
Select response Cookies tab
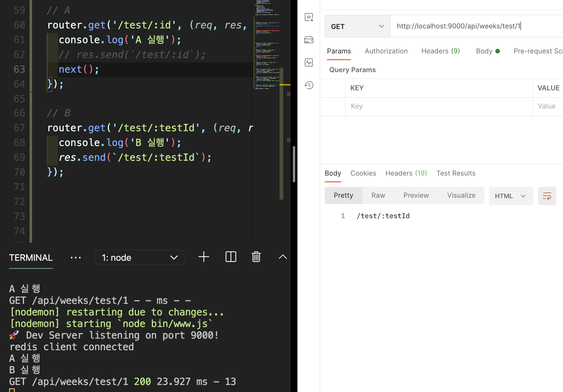coord(363,173)
